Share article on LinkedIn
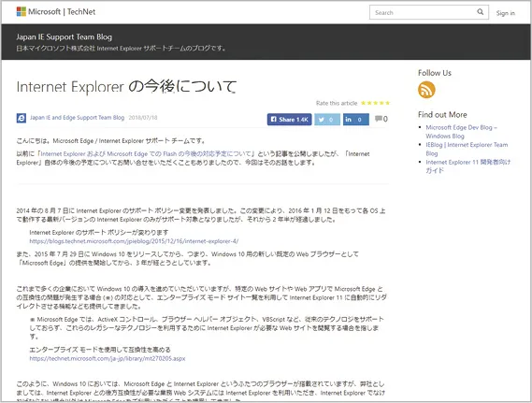This screenshot has height=403, width=532. (x=356, y=120)
